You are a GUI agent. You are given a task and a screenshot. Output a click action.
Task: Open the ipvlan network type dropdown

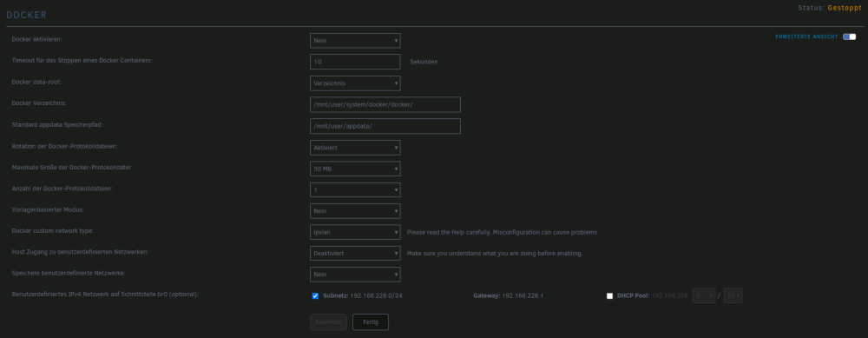coord(355,232)
